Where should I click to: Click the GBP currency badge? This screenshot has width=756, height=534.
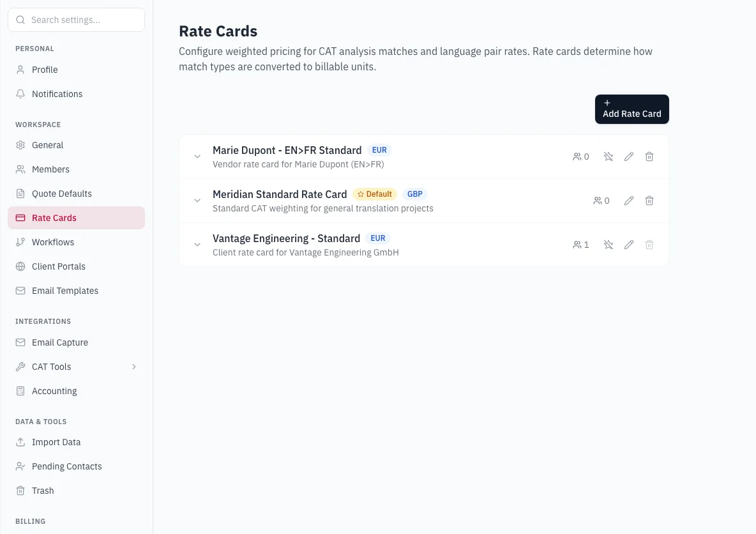click(414, 194)
